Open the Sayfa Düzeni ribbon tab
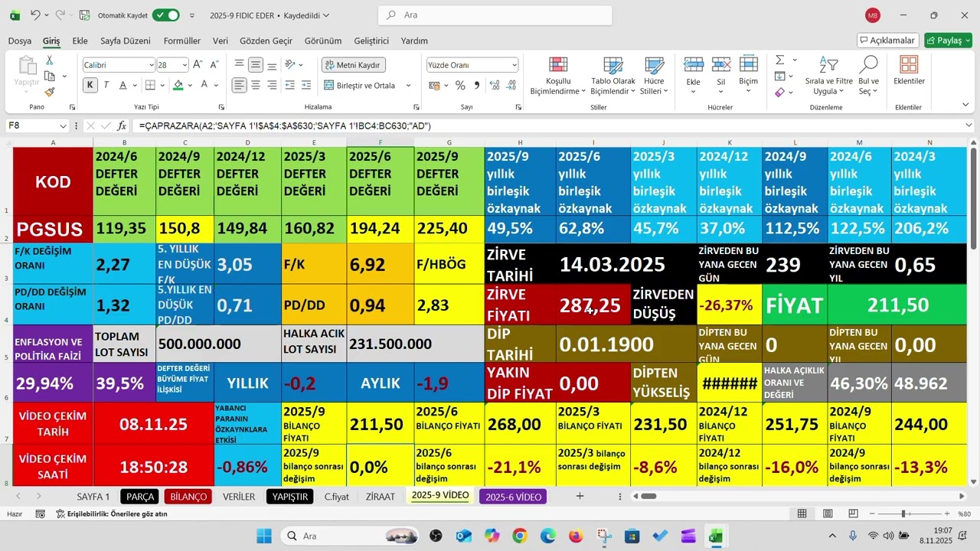 [126, 41]
